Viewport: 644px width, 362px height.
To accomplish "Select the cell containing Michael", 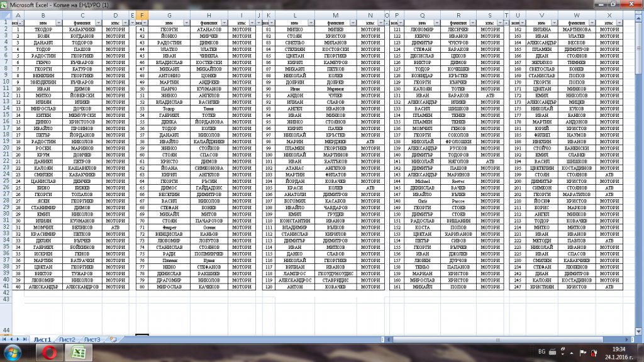I will pyautogui.click(x=422, y=181).
